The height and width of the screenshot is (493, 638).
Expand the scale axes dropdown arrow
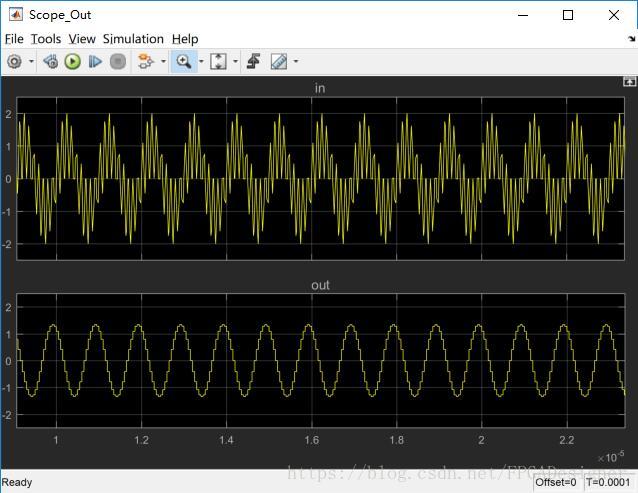(235, 61)
